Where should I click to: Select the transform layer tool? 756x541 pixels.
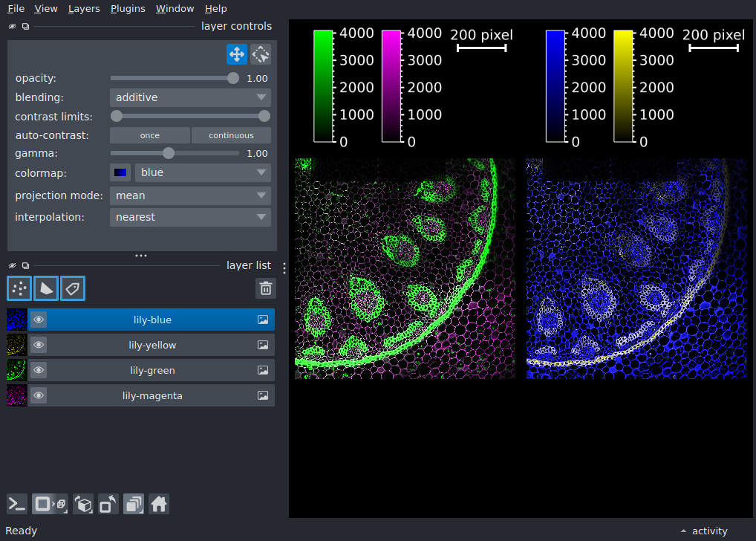pos(261,54)
